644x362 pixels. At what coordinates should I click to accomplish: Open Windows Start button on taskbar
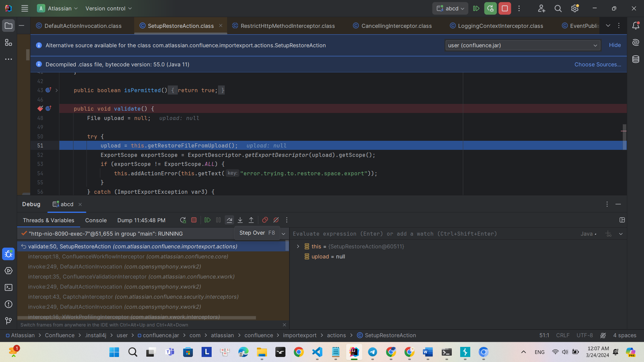pyautogui.click(x=114, y=352)
